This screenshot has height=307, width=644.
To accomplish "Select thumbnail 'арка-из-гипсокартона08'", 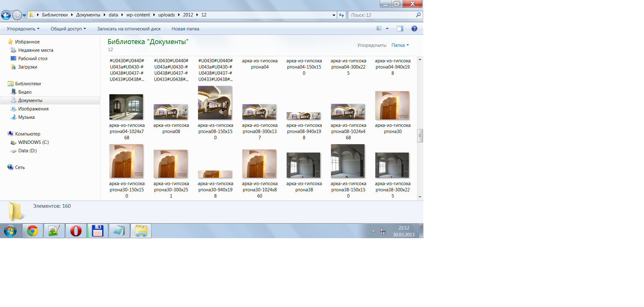I will (x=170, y=112).
